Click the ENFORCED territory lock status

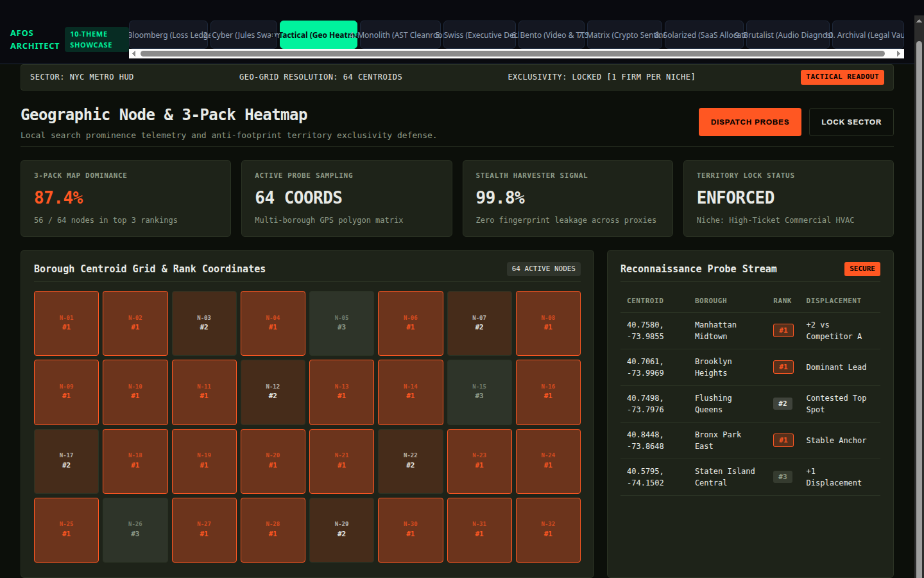pos(735,198)
